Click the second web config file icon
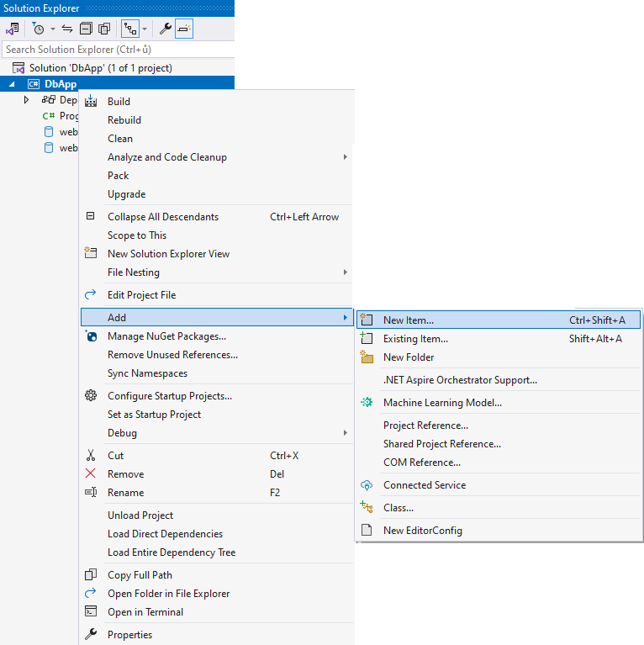Screen dimensions: 644x645 tap(49, 148)
